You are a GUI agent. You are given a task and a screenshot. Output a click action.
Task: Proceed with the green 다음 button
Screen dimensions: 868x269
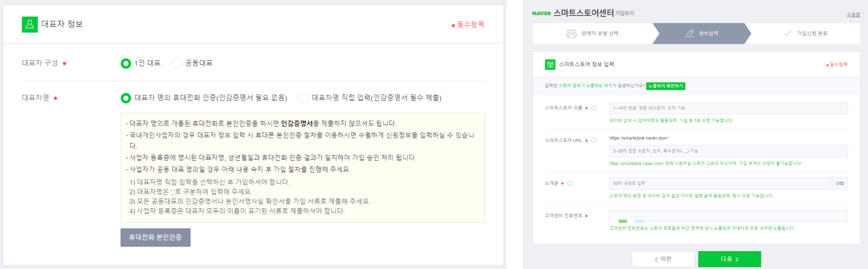729,259
